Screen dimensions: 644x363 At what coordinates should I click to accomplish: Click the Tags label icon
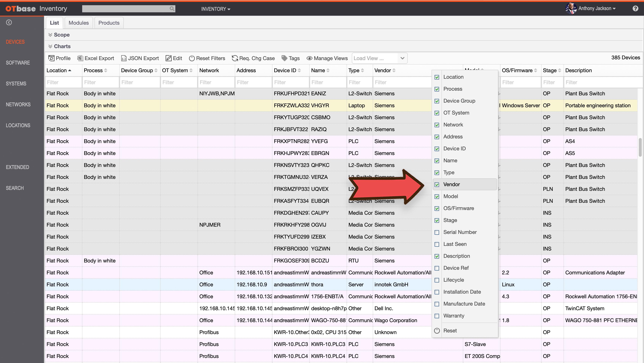[x=284, y=58]
